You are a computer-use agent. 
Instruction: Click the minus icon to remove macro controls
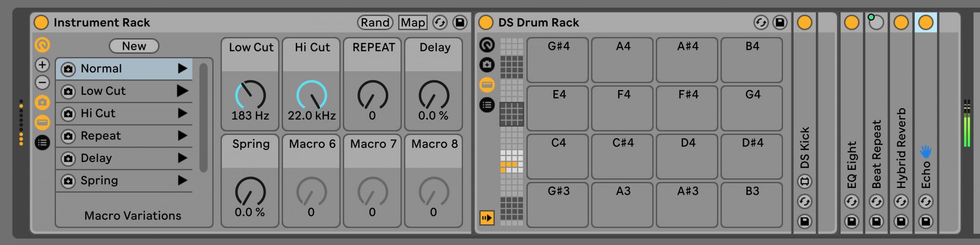click(42, 82)
